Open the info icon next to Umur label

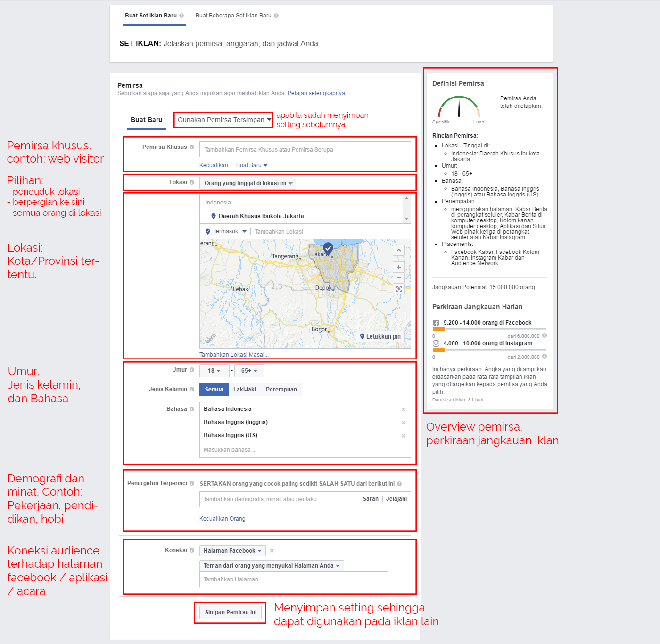(x=192, y=370)
